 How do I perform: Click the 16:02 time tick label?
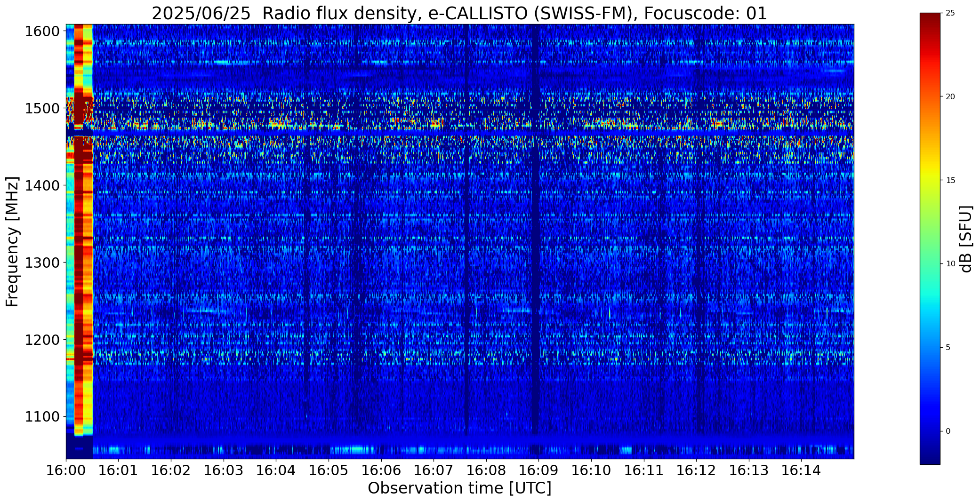(171, 470)
